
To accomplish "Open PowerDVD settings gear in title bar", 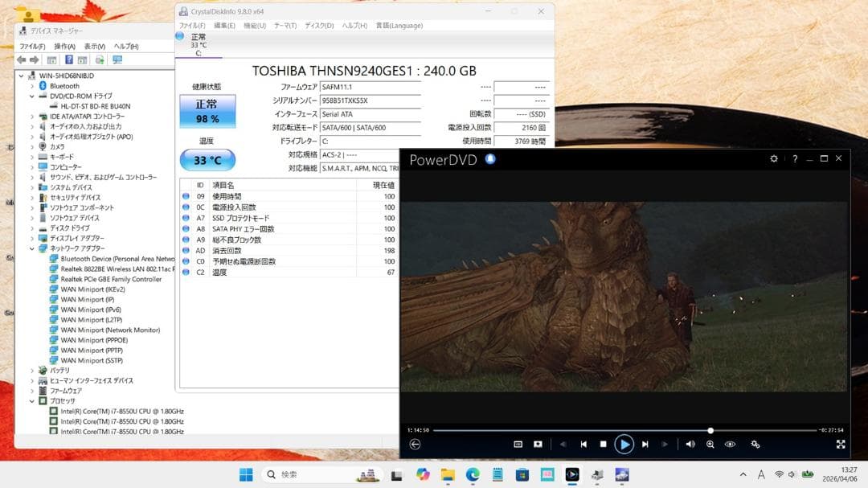I will pyautogui.click(x=774, y=158).
